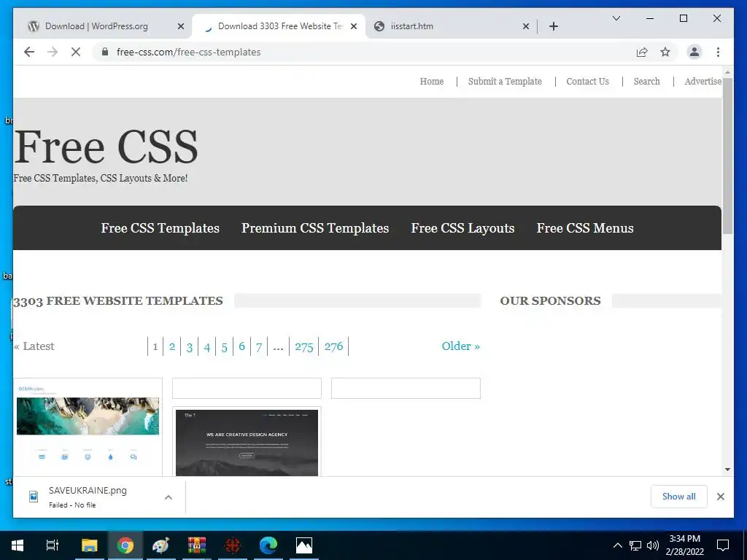
Task: Open the Advertise link
Action: point(703,82)
